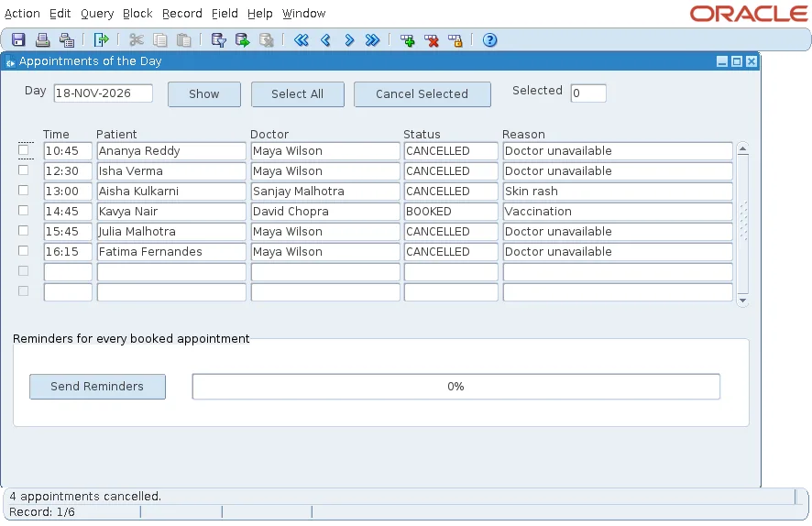812x526 pixels.
Task: Toggle checkbox for Julia Malhotra row
Action: pos(23,231)
